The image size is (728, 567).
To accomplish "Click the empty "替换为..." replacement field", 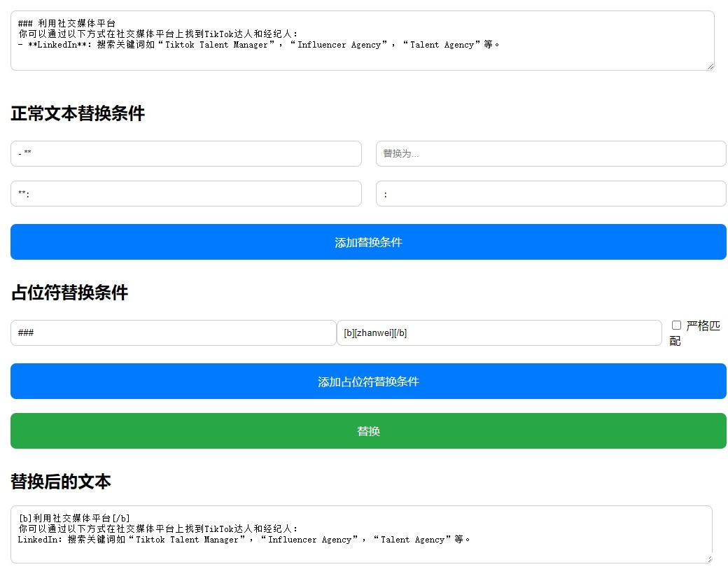I will (x=551, y=154).
